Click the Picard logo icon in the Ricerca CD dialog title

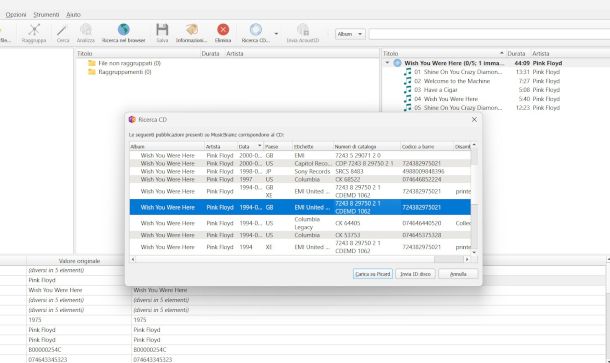(x=132, y=119)
